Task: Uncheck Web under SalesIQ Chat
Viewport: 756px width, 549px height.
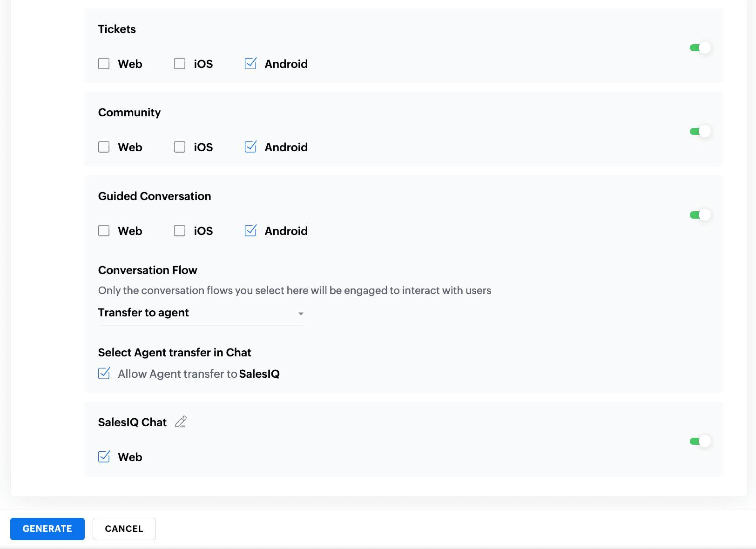Action: tap(104, 457)
